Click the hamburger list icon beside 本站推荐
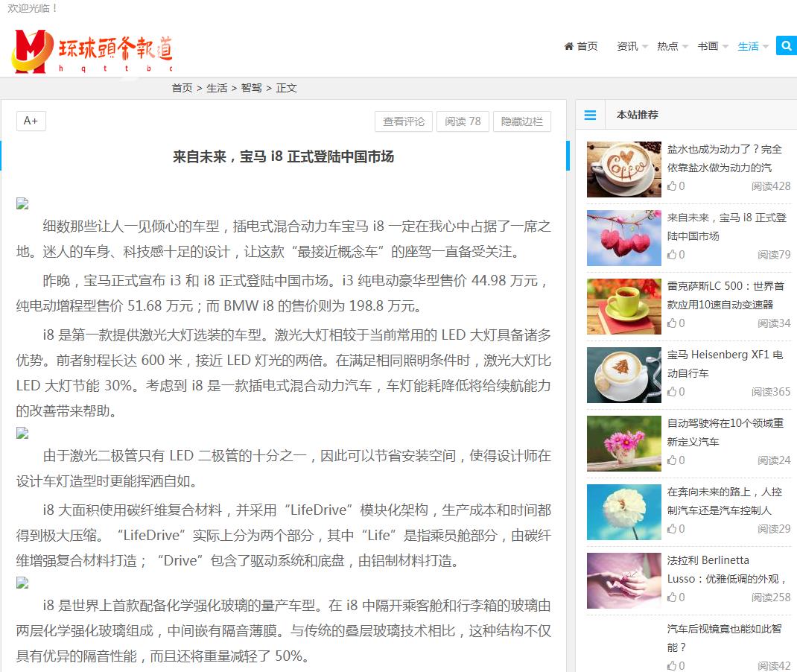 point(590,115)
